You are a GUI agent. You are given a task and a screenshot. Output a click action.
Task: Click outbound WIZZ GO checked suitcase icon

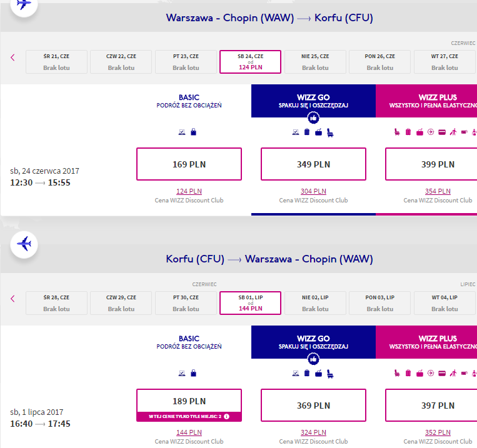(307, 132)
